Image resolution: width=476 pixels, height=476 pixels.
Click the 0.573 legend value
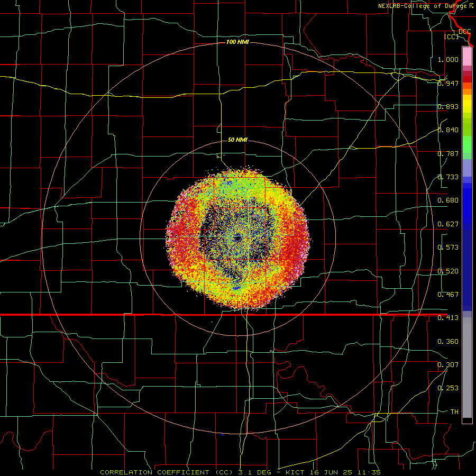click(x=448, y=248)
